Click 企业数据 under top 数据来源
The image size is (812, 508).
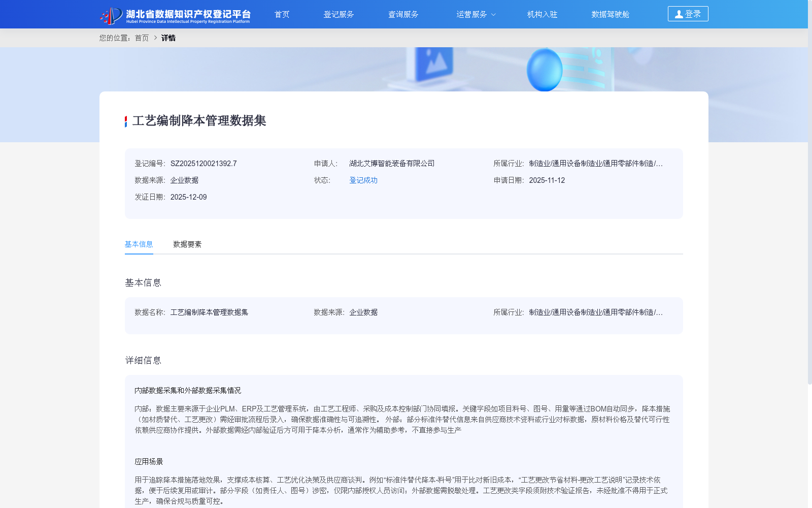[184, 180]
